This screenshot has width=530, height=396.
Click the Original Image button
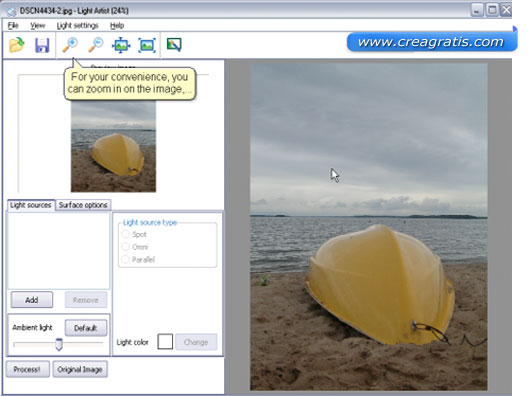(80, 369)
